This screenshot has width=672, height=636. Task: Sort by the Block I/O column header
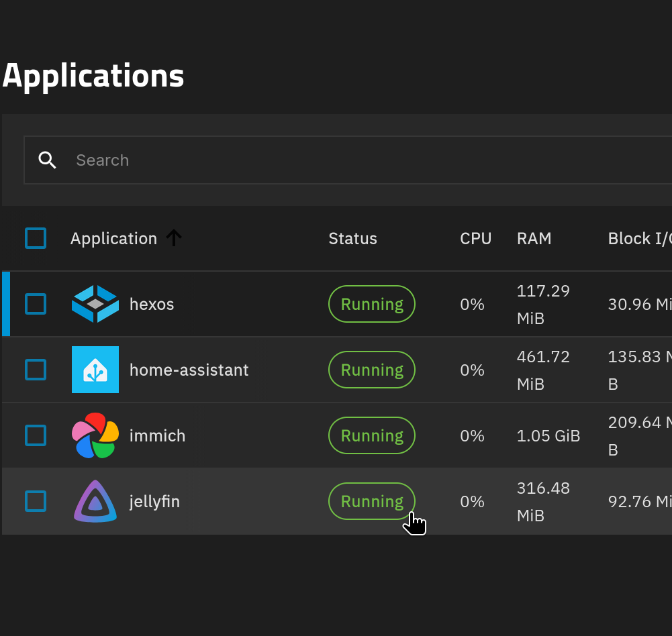tap(640, 239)
